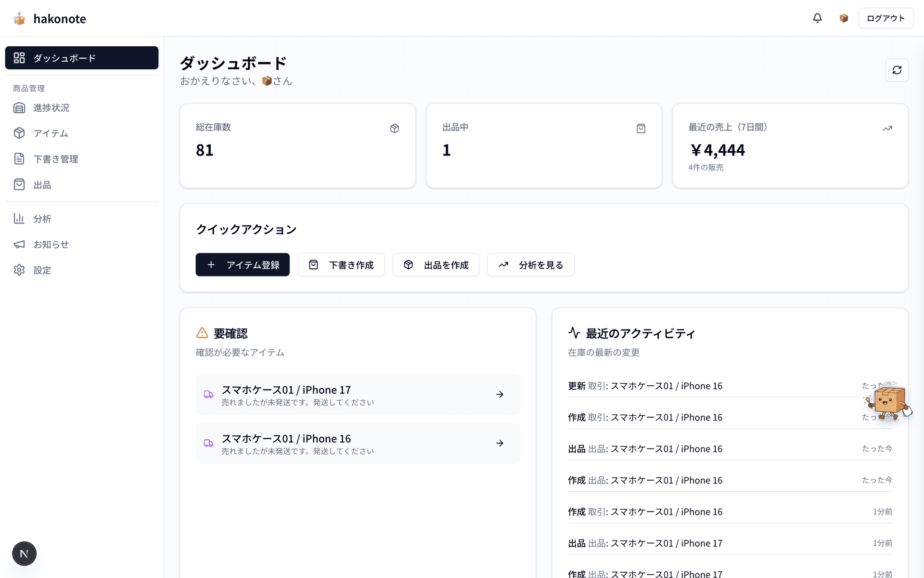Open 下書き管理 from the sidebar

[x=56, y=159]
